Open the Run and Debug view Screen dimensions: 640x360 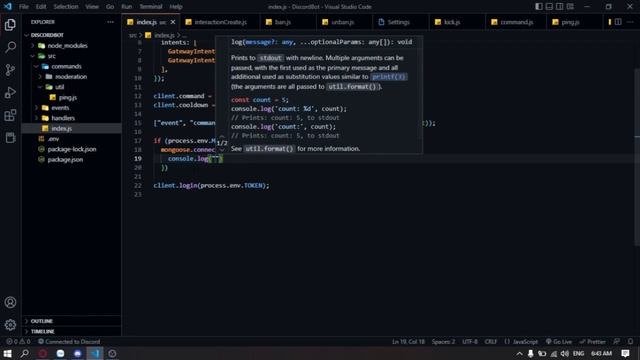click(x=10, y=93)
